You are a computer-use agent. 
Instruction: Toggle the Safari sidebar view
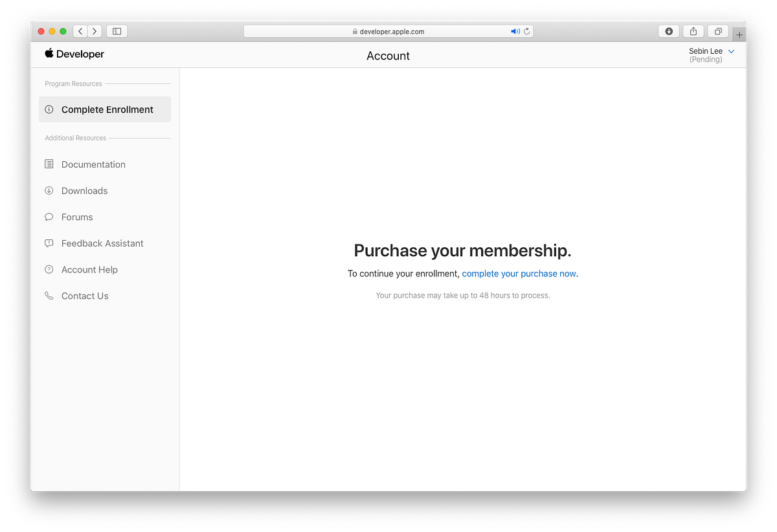117,31
